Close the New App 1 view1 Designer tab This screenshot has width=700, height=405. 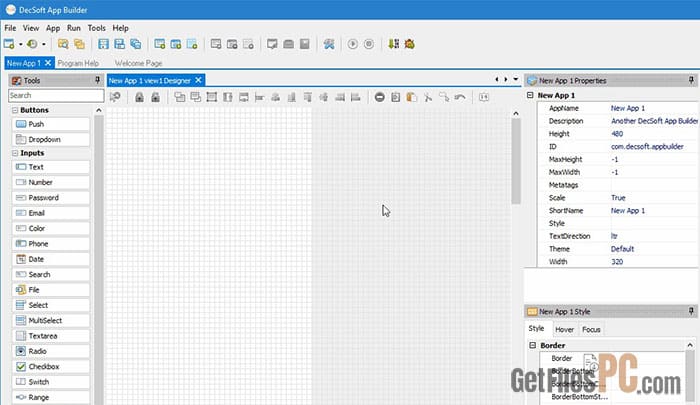[198, 80]
